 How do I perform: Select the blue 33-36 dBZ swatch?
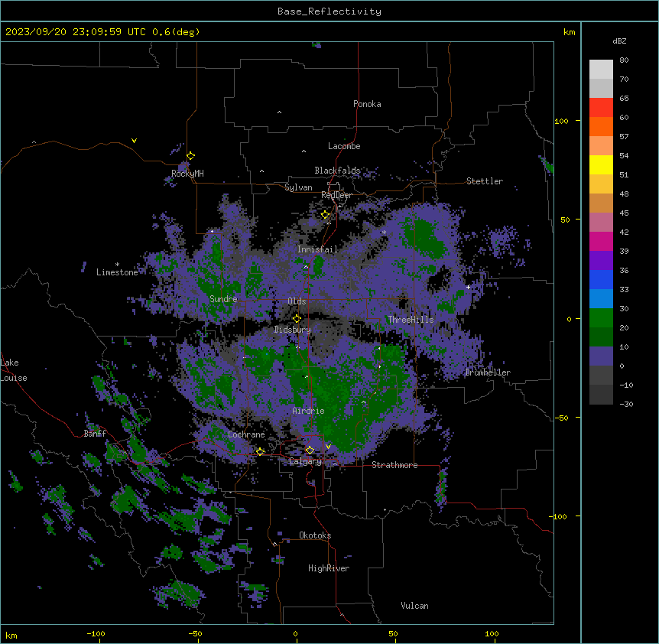(x=601, y=279)
